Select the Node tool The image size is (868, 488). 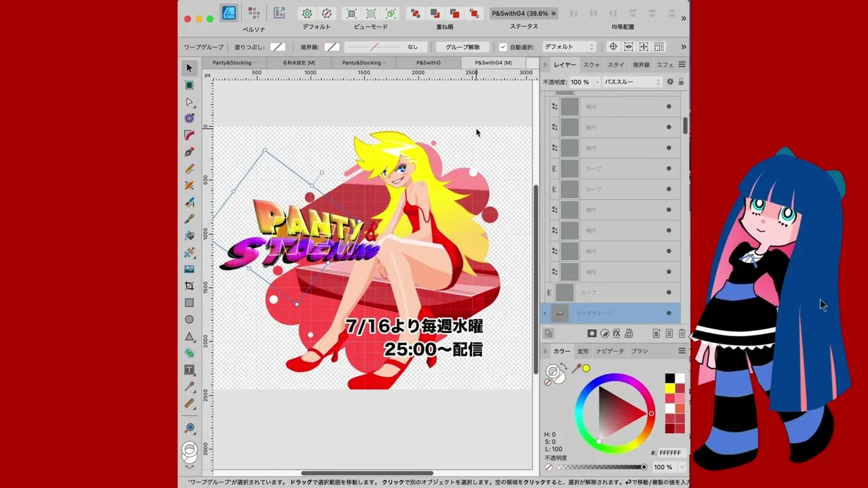click(x=189, y=102)
